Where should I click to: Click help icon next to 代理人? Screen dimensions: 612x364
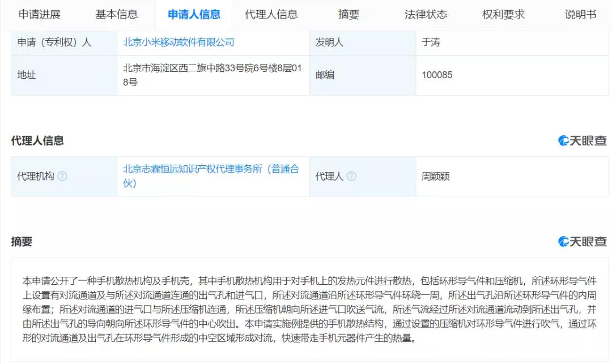[x=351, y=176]
